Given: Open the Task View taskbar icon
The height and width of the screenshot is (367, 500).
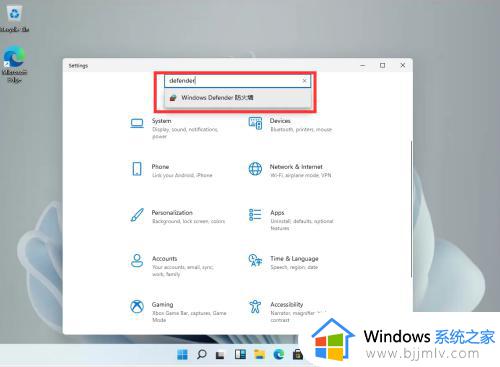Looking at the screenshot, I should coord(220,355).
